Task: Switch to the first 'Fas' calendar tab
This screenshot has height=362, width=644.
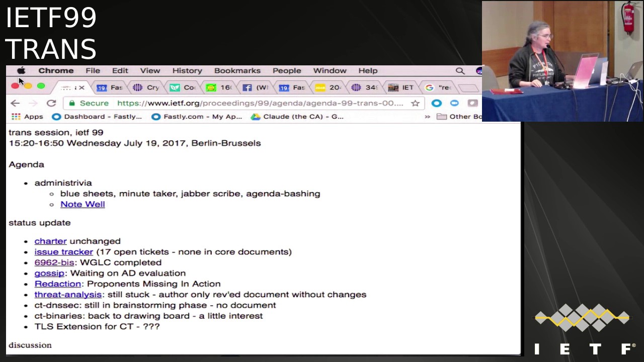Action: tap(110, 87)
